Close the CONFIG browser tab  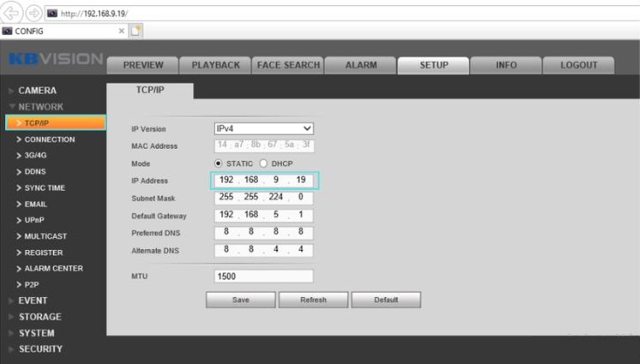pyautogui.click(x=122, y=30)
